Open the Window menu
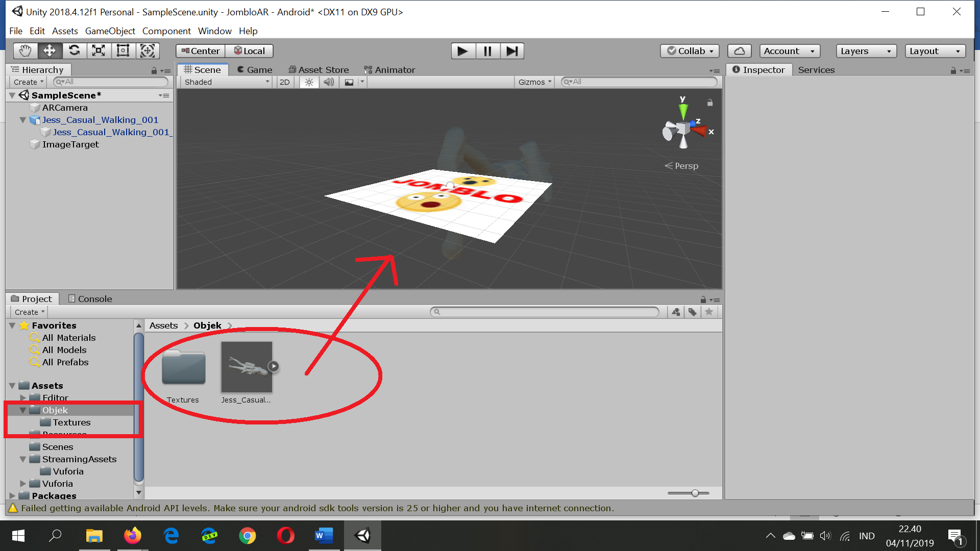Viewport: 980px width, 551px height. pos(215,31)
